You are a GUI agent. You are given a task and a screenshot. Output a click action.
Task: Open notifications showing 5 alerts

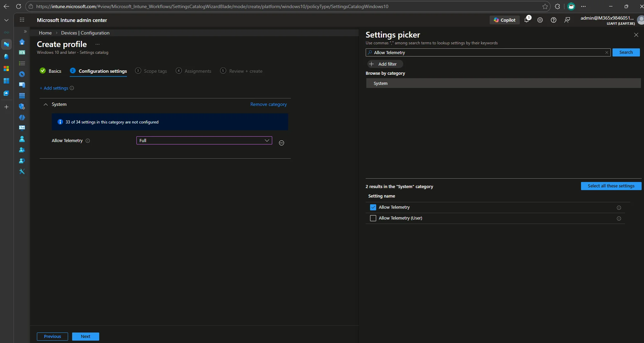click(x=526, y=20)
